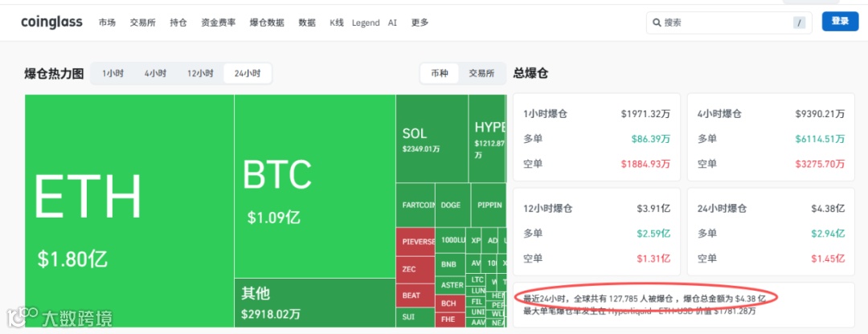Click 24小时 空单 value $1.45亿
This screenshot has height=334, width=868.
pyautogui.click(x=828, y=259)
